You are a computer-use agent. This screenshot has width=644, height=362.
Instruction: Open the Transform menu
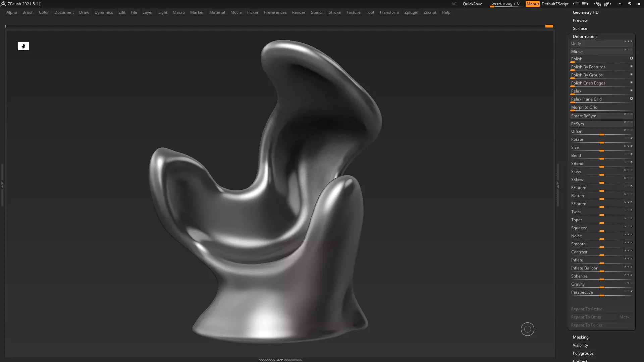point(389,12)
